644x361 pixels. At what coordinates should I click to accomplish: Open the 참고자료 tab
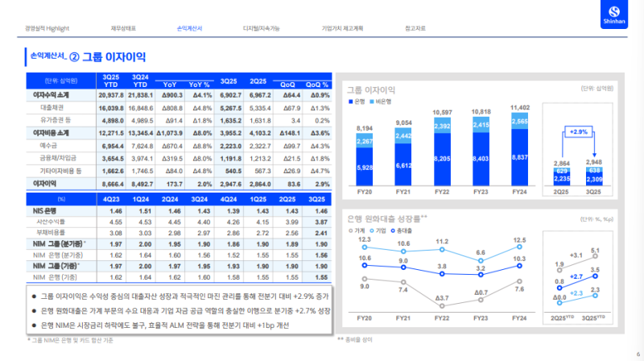(x=417, y=28)
